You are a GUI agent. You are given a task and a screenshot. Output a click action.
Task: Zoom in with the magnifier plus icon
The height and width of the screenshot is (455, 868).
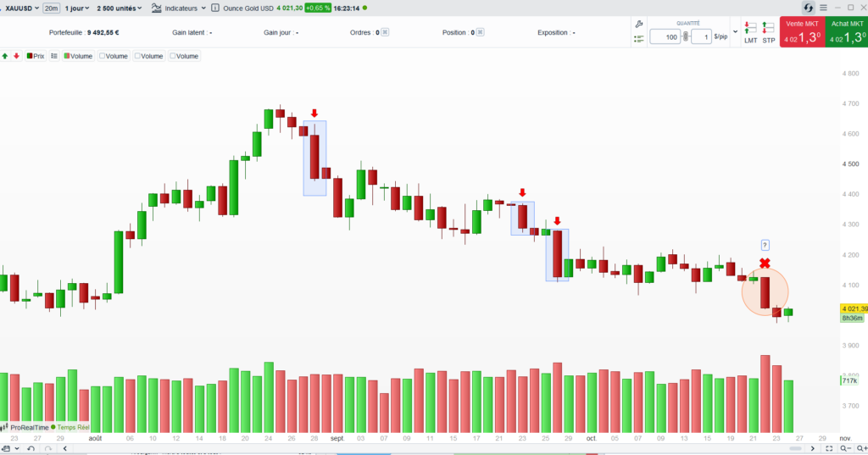click(861, 448)
